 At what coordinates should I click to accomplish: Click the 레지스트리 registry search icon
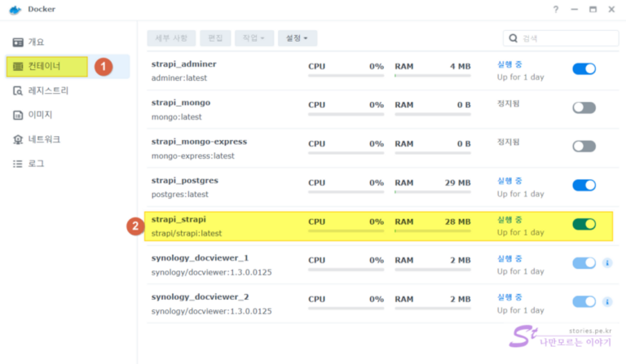point(18,91)
